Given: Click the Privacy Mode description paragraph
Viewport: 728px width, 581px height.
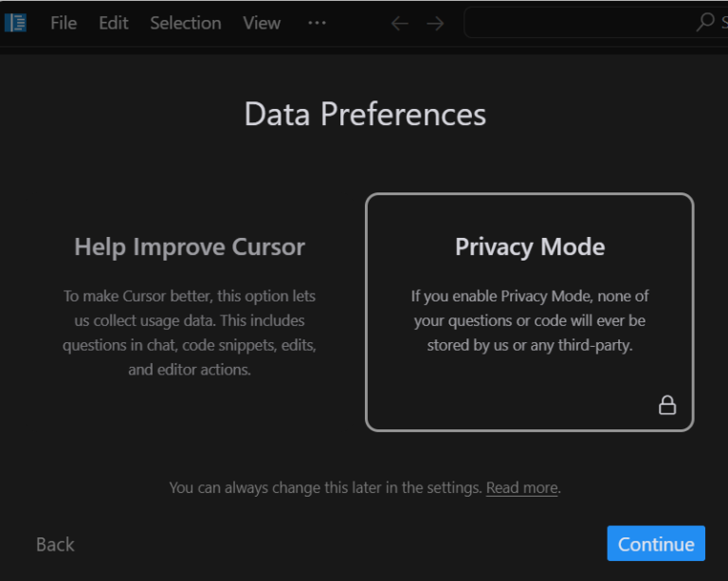Looking at the screenshot, I should point(530,320).
